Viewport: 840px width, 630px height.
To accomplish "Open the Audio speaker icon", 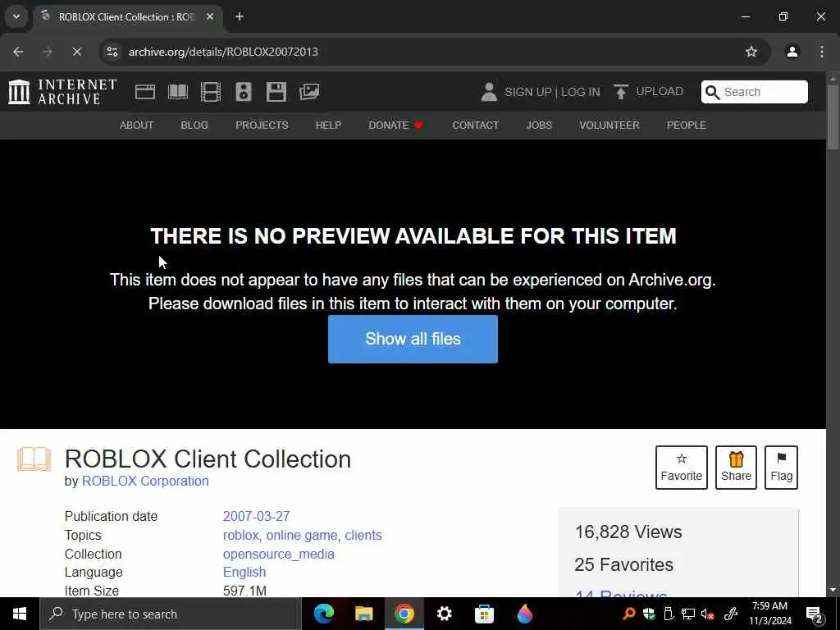I will click(x=243, y=92).
